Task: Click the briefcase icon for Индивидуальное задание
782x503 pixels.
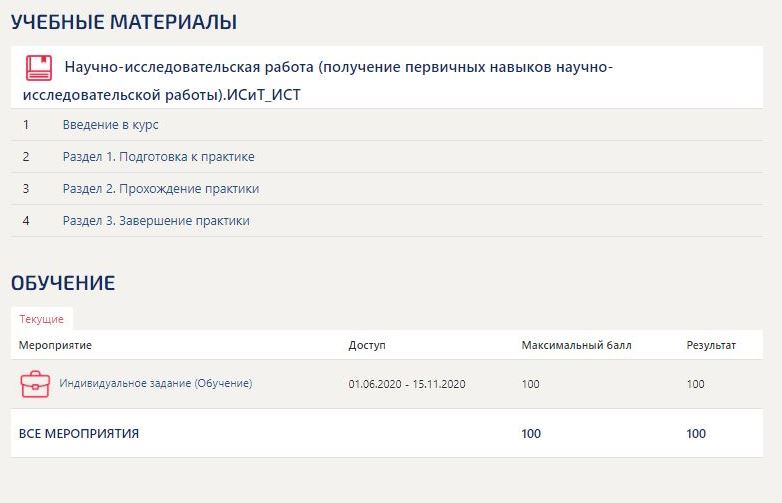Action: click(x=35, y=384)
